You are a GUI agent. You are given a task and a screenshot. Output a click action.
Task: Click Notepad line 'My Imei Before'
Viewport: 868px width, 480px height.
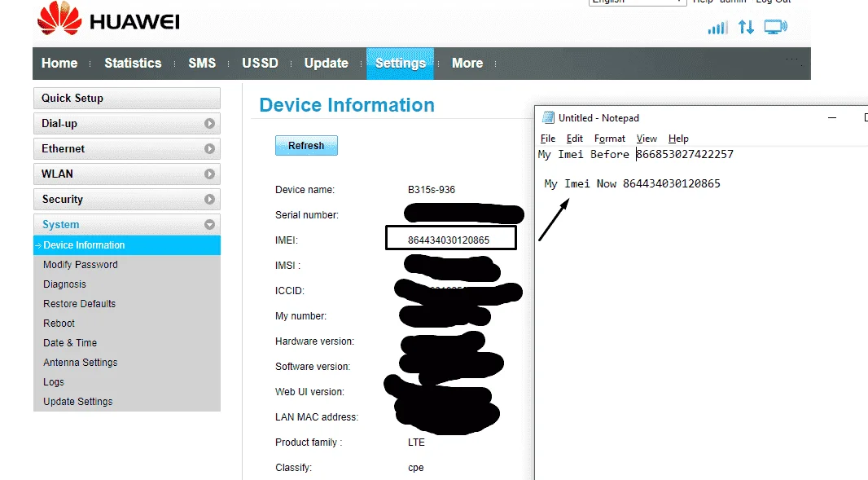click(635, 154)
